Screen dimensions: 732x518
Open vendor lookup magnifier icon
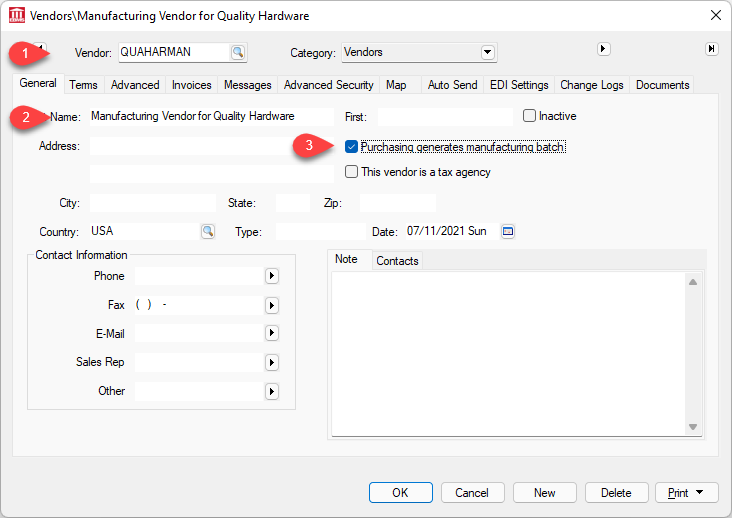coord(238,52)
